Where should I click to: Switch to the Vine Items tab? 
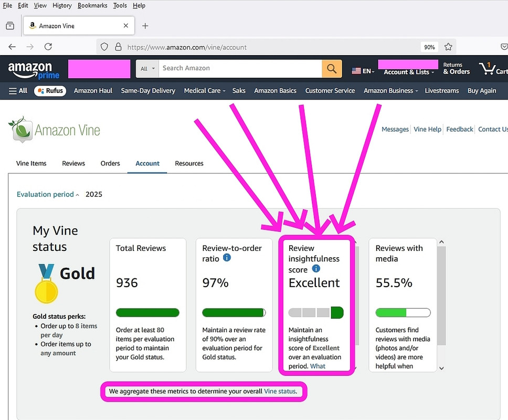tap(31, 163)
